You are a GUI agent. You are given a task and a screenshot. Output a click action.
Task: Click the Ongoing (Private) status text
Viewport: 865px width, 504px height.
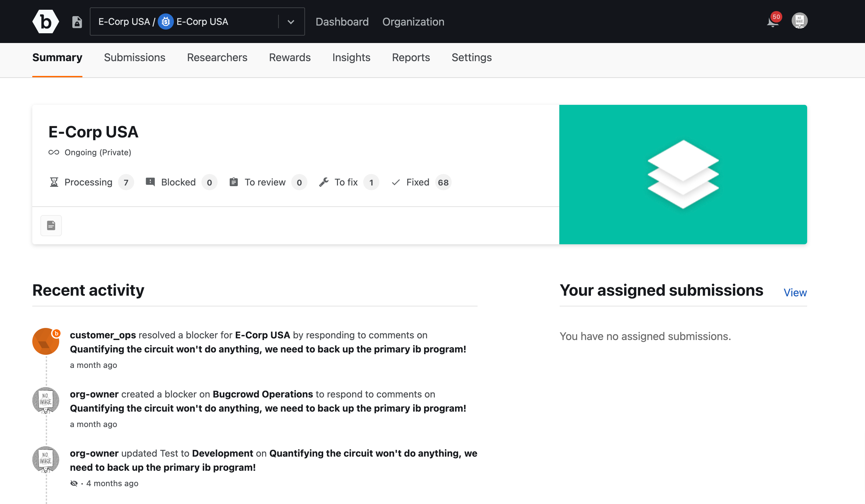coord(98,152)
